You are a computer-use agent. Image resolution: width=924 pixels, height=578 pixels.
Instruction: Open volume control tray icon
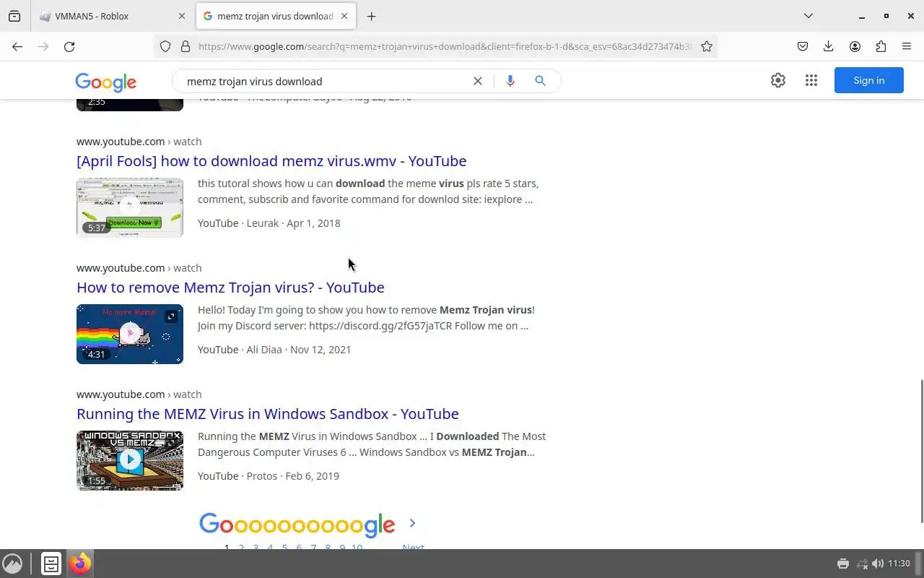click(878, 564)
